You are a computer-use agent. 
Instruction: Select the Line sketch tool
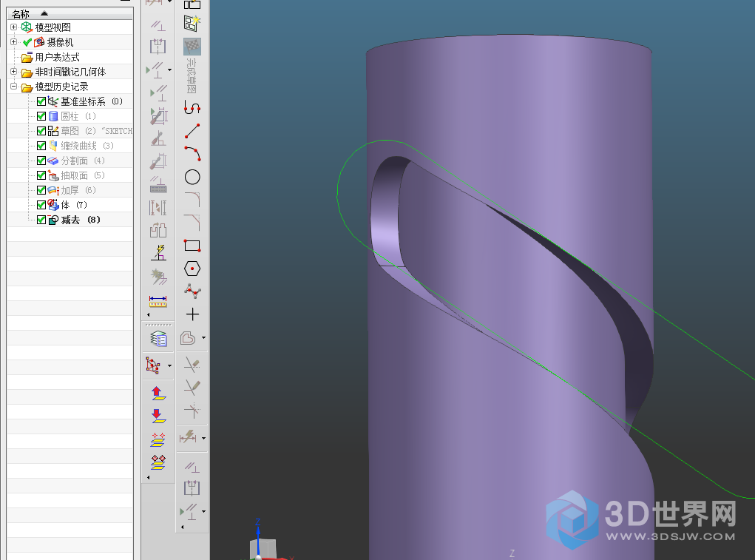(x=192, y=130)
